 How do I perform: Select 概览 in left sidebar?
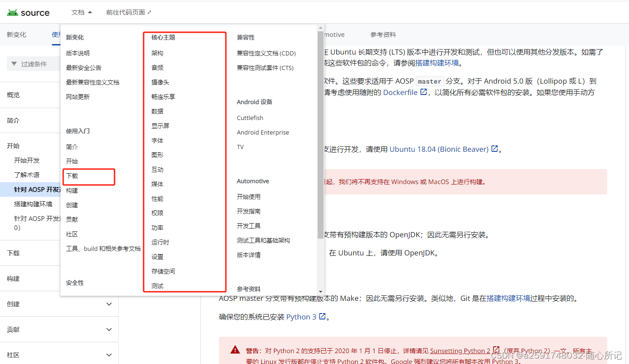pyautogui.click(x=13, y=95)
